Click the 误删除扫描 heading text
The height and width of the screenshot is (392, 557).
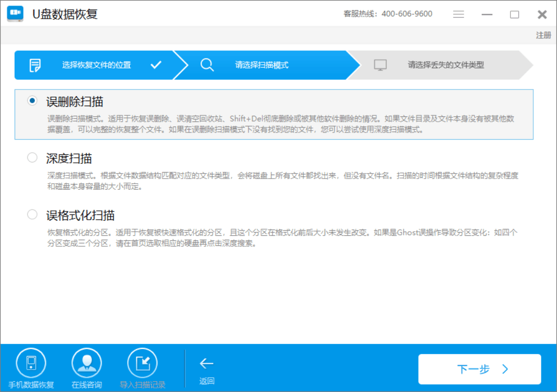[x=74, y=102]
